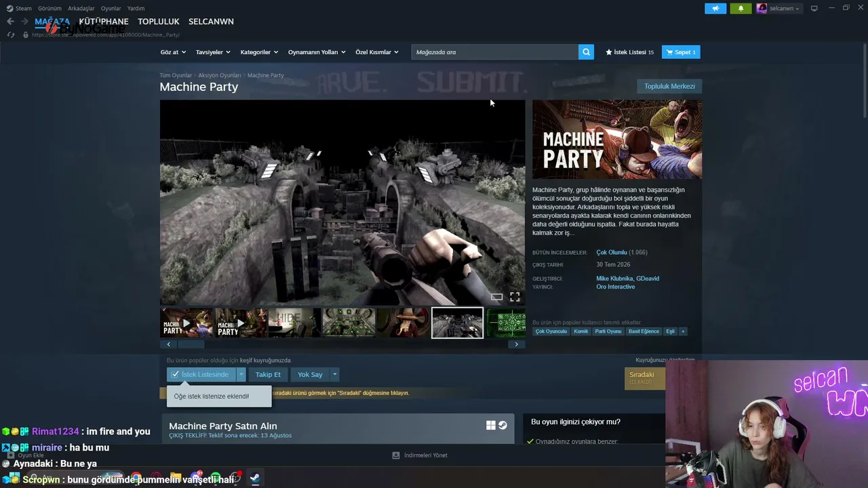The image size is (868, 488).
Task: Click the Machine Party capsule header image
Action: (617, 140)
